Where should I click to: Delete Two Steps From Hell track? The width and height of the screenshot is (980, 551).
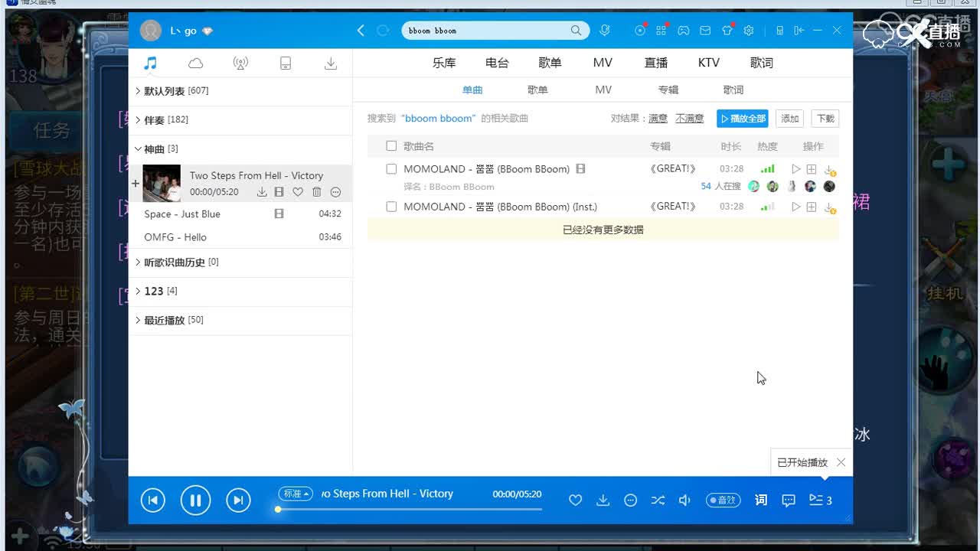pos(317,192)
